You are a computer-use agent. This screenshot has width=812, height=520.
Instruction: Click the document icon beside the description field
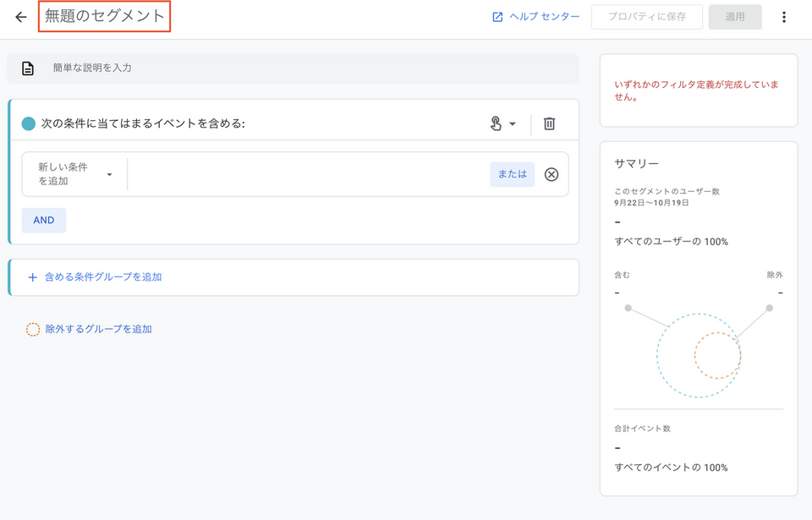[x=28, y=68]
